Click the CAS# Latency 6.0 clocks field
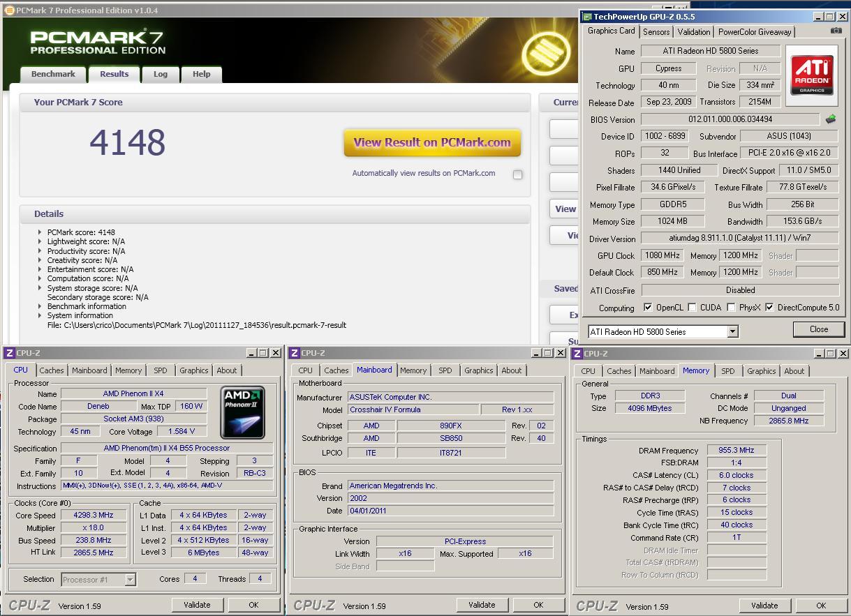Image resolution: width=851 pixels, height=616 pixels. (x=737, y=475)
